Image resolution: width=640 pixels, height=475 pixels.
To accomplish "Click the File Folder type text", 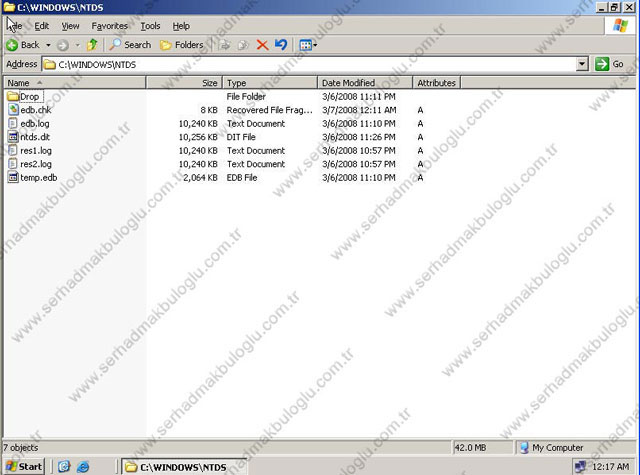I will pyautogui.click(x=246, y=96).
